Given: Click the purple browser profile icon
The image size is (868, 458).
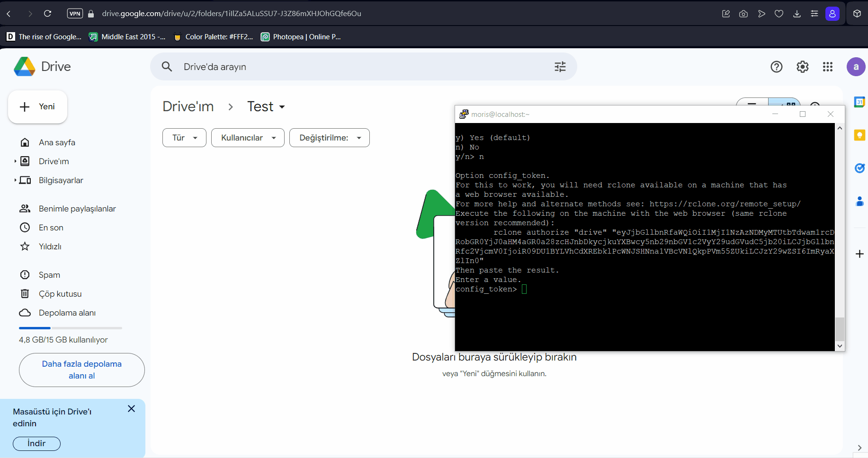Looking at the screenshot, I should click(x=832, y=14).
